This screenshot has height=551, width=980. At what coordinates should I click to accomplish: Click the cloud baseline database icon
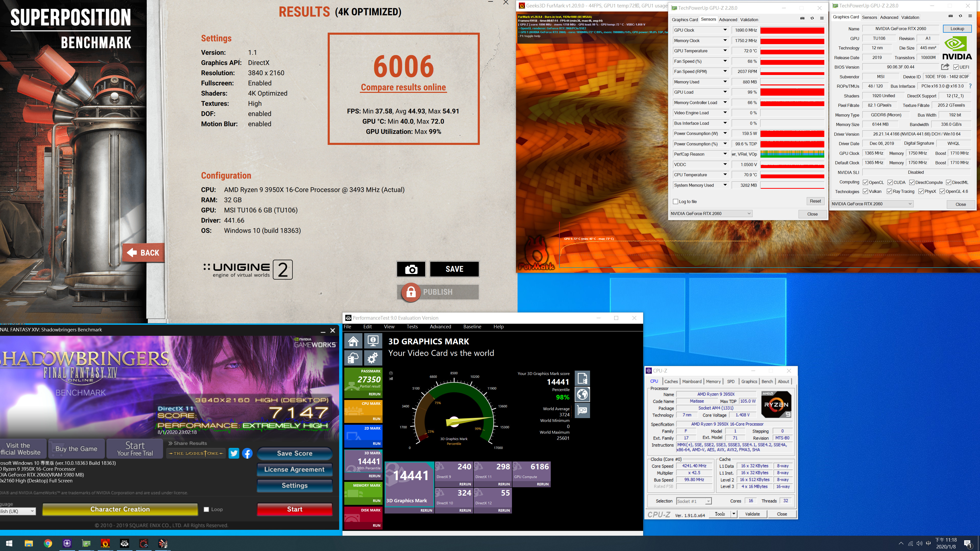pyautogui.click(x=353, y=358)
